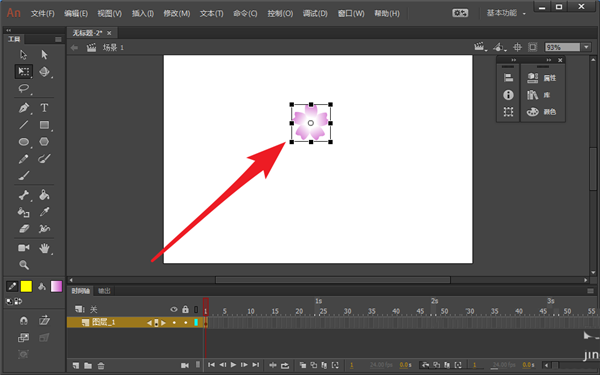Toggle 图层_1 cyan outline swatch
This screenshot has width=600, height=375.
pos(196,323)
